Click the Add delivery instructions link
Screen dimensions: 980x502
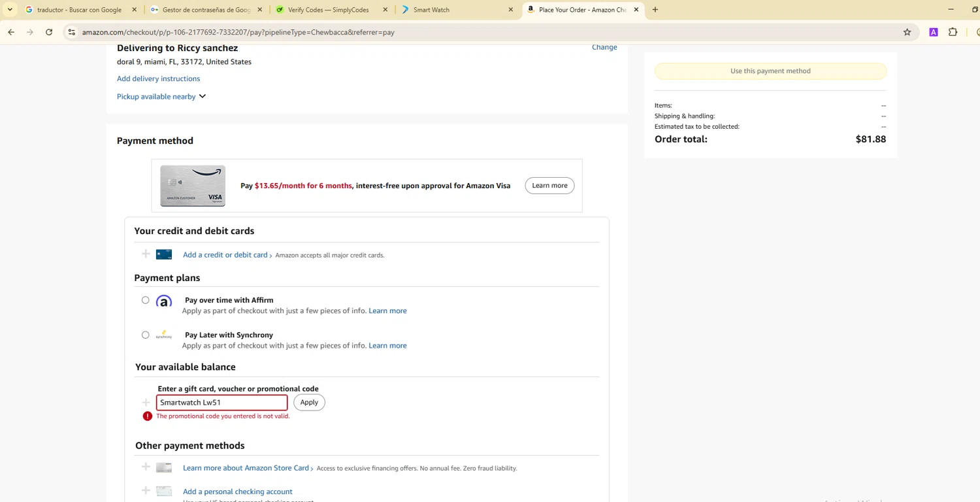click(158, 78)
